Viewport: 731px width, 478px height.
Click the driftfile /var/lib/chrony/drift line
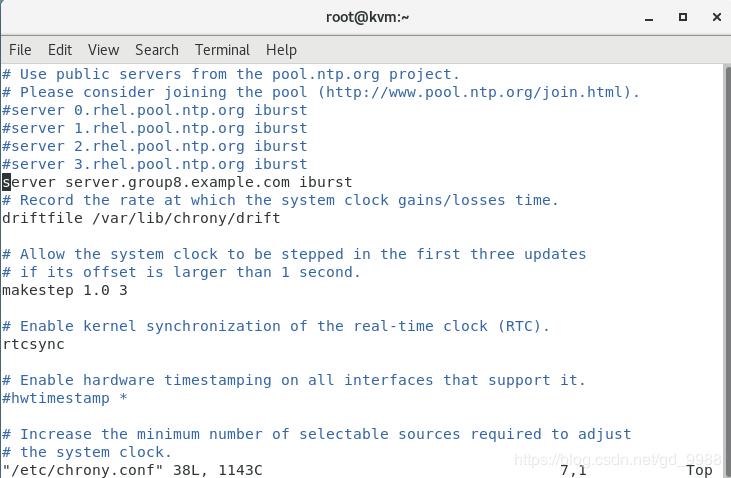141,218
